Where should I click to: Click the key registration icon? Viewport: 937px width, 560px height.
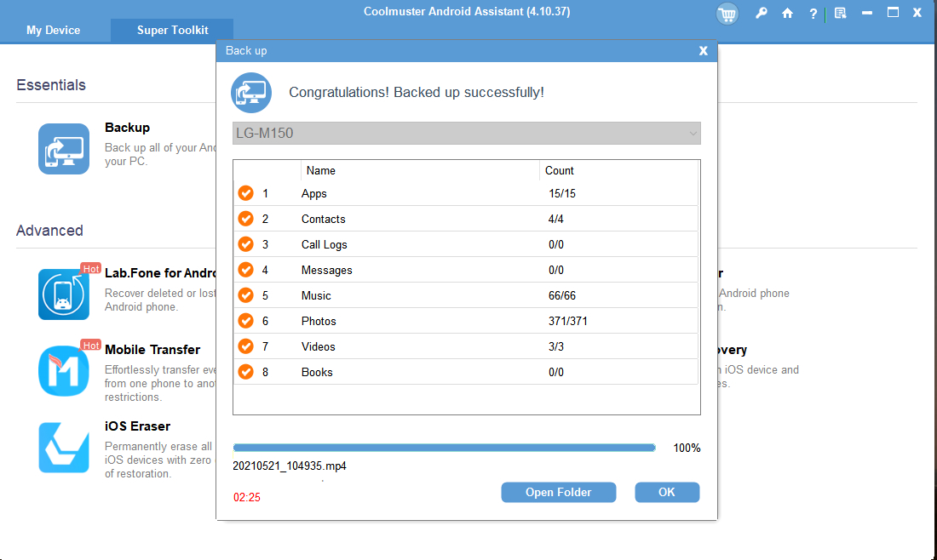coord(761,13)
